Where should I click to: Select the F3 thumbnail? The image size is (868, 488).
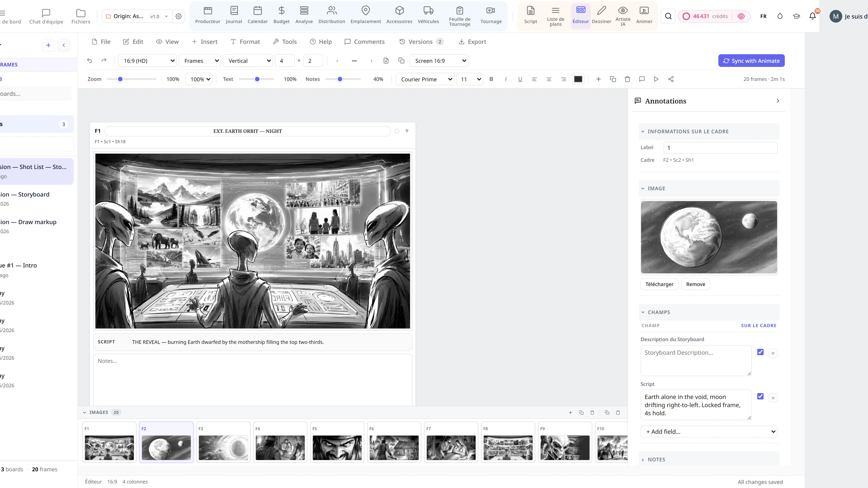(x=223, y=442)
